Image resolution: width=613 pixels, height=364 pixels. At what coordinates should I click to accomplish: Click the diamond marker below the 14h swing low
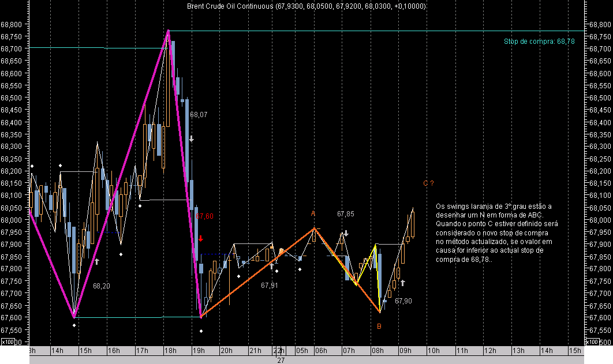pyautogui.click(x=73, y=325)
